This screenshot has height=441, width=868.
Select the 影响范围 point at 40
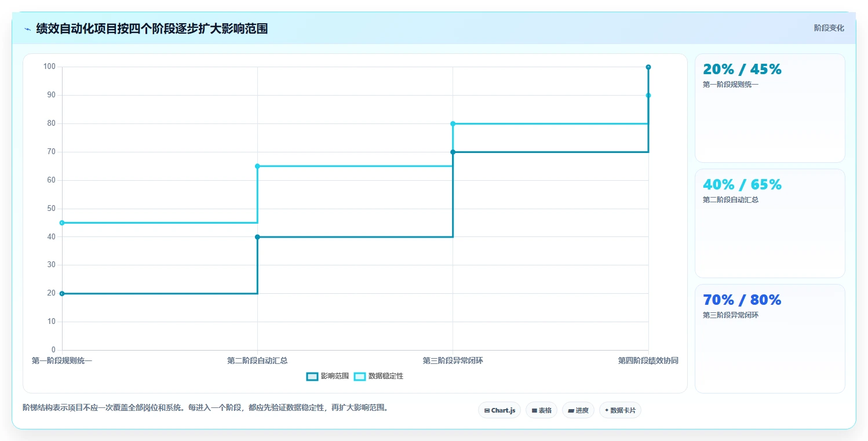pyautogui.click(x=257, y=237)
